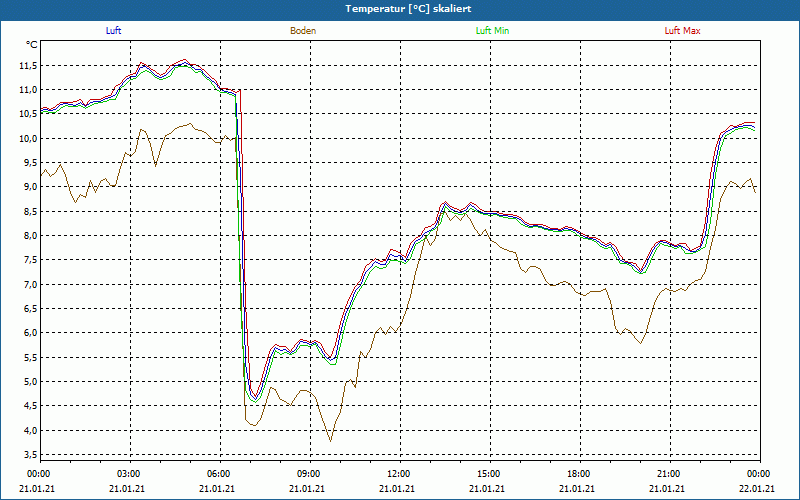
Task: Click the 10,5 y-axis value
Action: point(28,114)
